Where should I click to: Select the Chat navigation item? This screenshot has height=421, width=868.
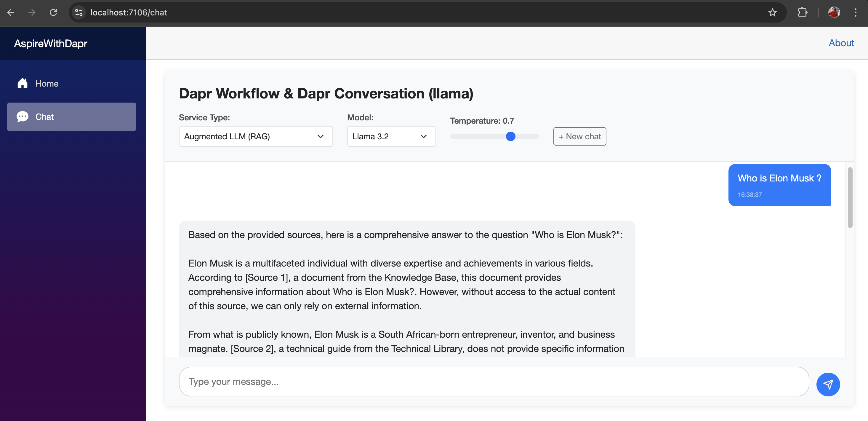point(71,117)
